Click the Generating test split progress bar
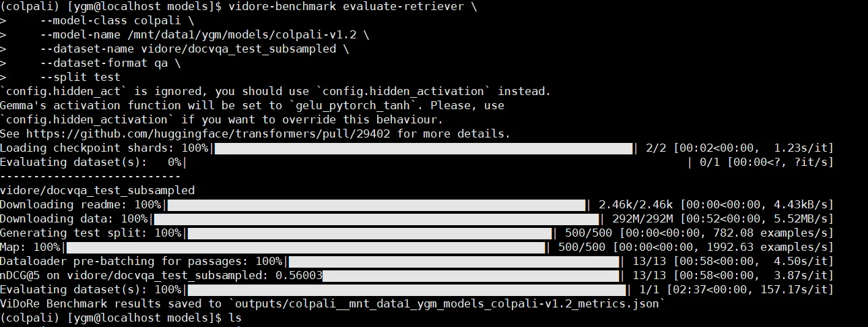The height and width of the screenshot is (327, 868). pyautogui.click(x=370, y=233)
